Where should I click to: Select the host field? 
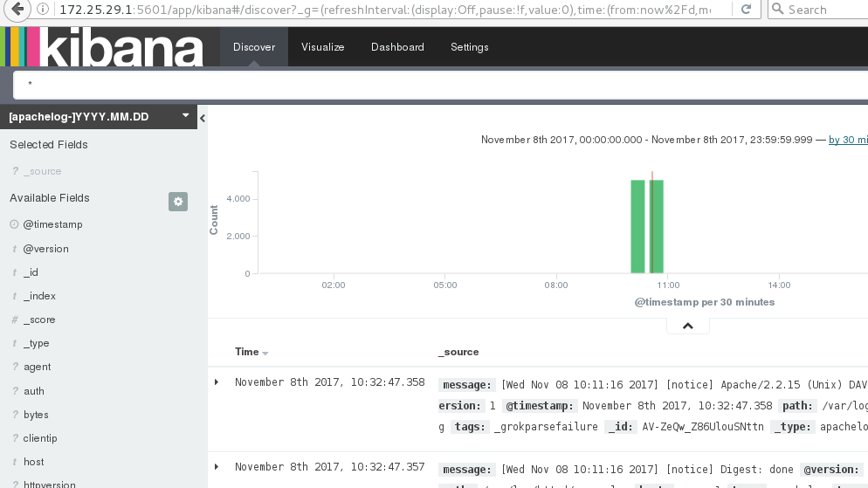pyautogui.click(x=34, y=462)
